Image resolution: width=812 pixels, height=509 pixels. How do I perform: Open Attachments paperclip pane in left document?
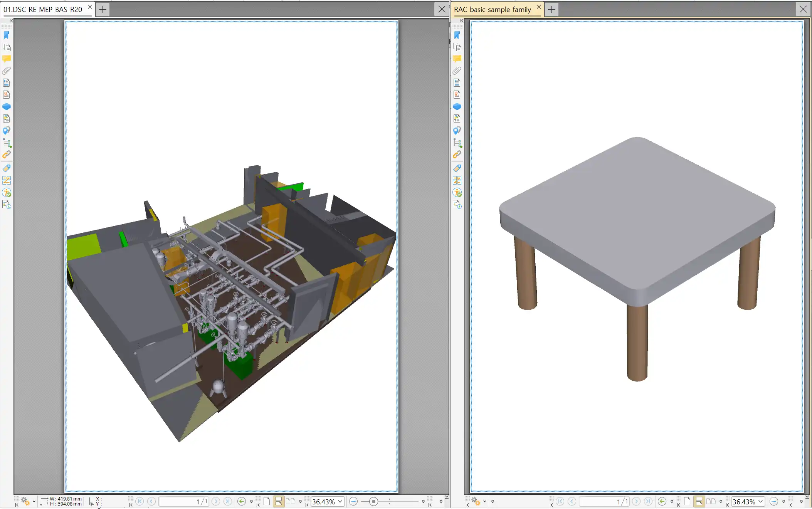point(7,71)
